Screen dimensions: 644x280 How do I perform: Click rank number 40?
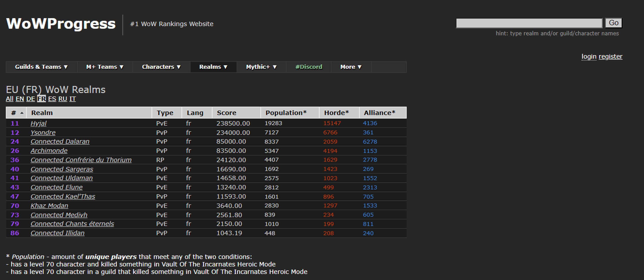[15, 169]
